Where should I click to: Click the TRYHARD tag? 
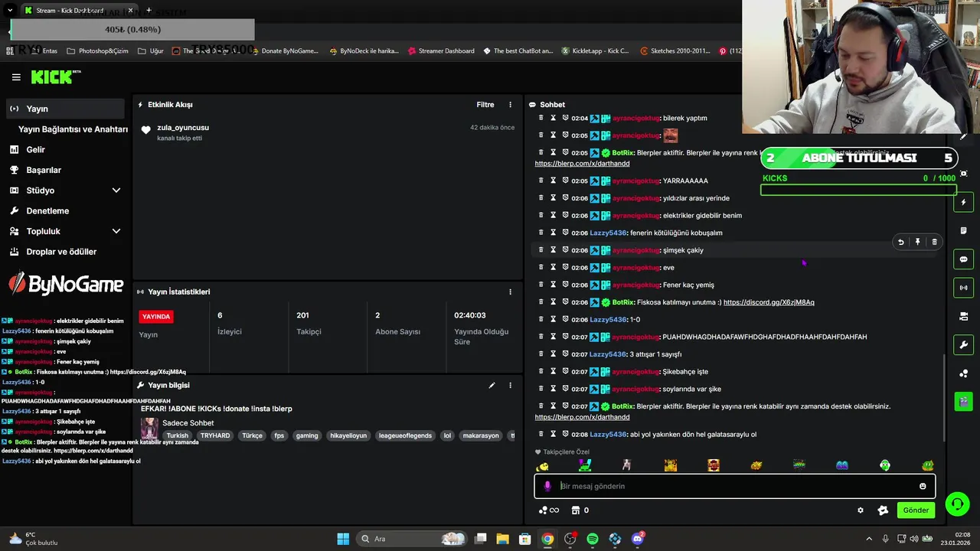pyautogui.click(x=215, y=435)
